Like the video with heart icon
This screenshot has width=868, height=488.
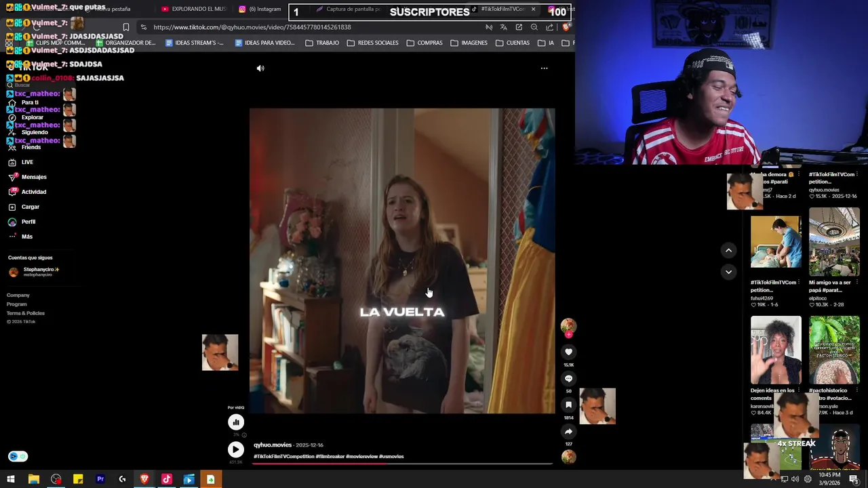click(568, 352)
